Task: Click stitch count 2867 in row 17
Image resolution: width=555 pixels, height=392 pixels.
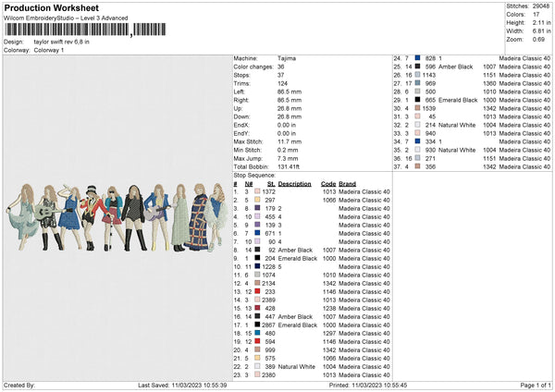Action: (268, 325)
